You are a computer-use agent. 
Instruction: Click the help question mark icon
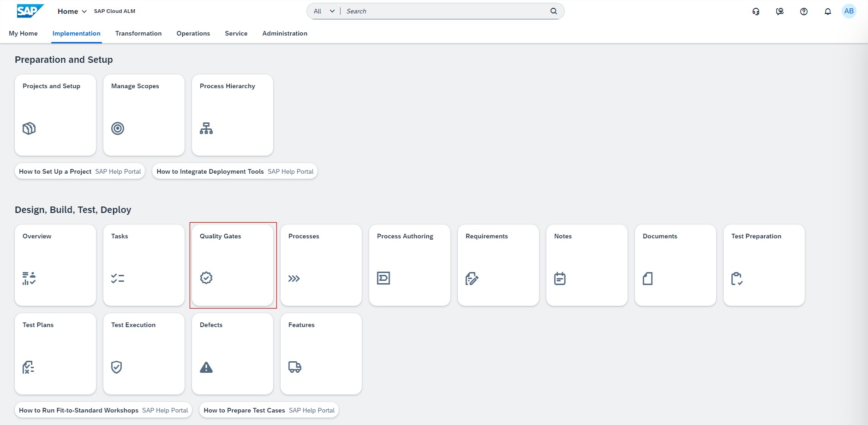[x=803, y=12]
